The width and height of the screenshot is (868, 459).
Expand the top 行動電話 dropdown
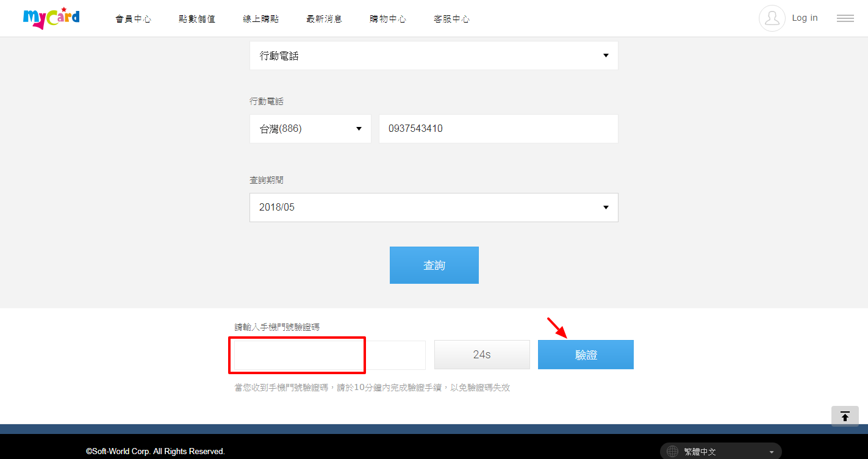pos(434,56)
